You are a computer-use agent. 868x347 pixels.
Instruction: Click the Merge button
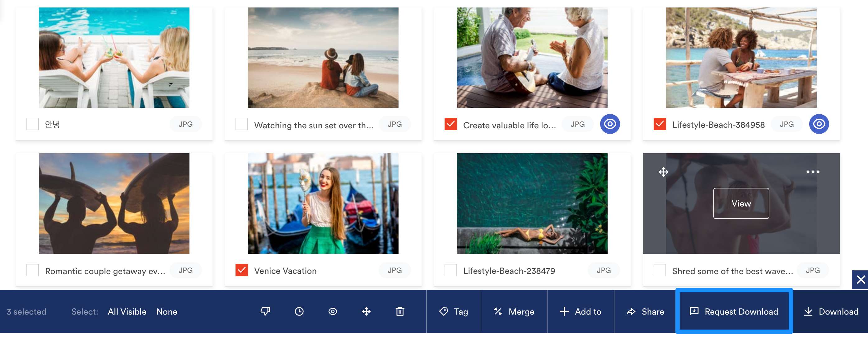(514, 311)
